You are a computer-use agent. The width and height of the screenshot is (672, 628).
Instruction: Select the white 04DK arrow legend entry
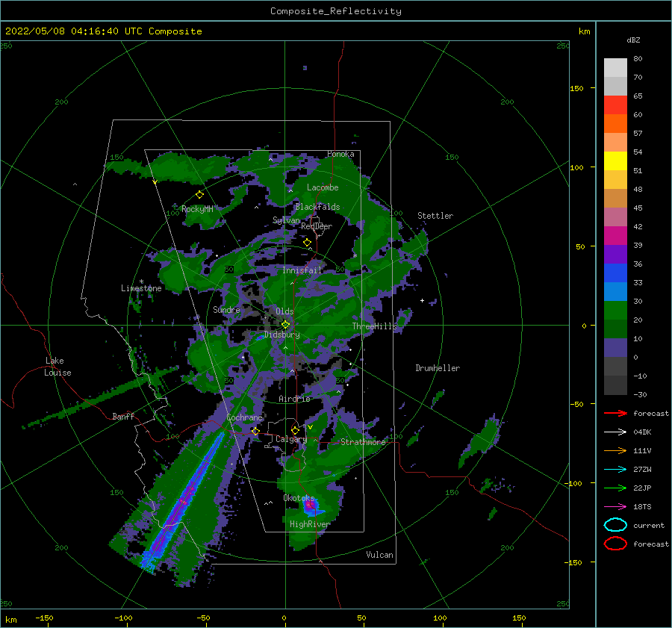615,432
